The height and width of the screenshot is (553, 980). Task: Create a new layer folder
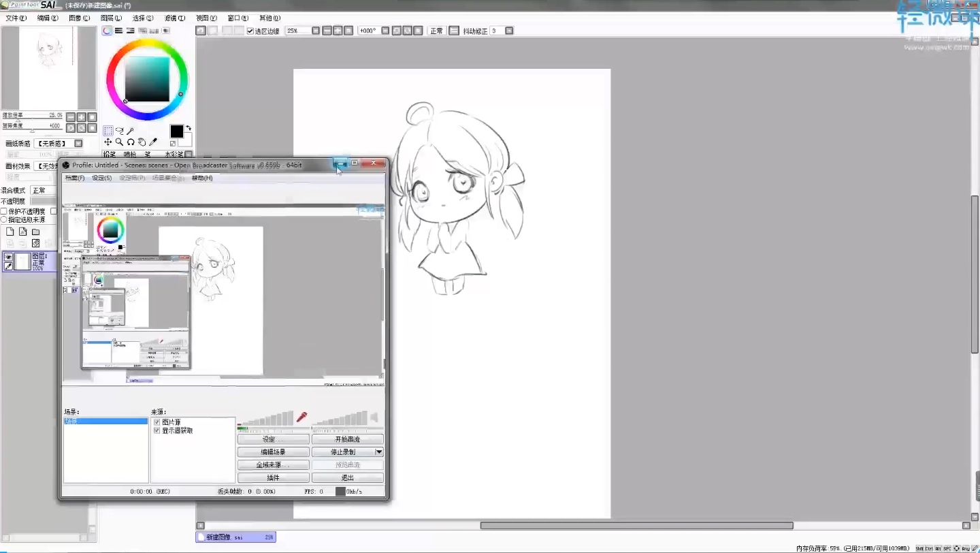pos(35,232)
